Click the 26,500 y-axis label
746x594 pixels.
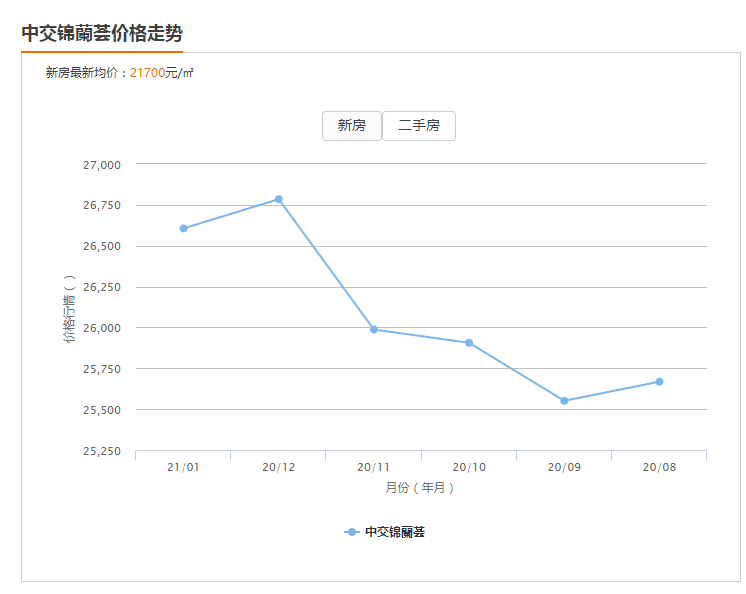tap(102, 246)
